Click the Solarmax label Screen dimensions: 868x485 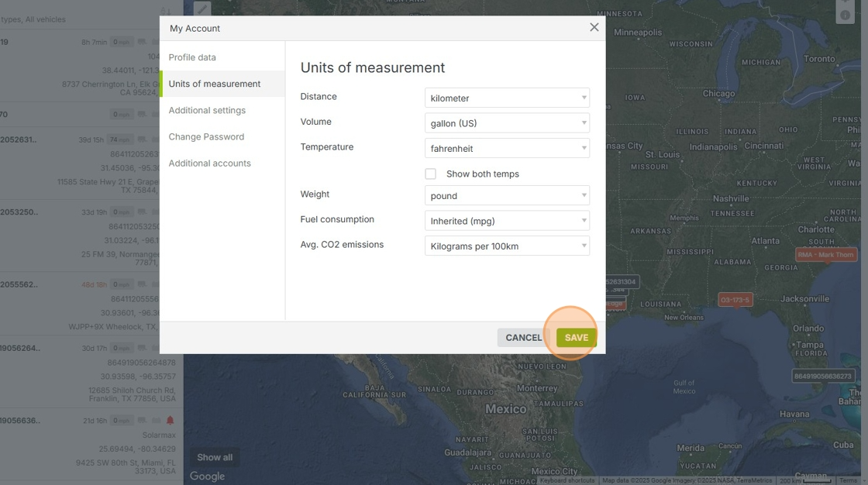click(x=159, y=435)
